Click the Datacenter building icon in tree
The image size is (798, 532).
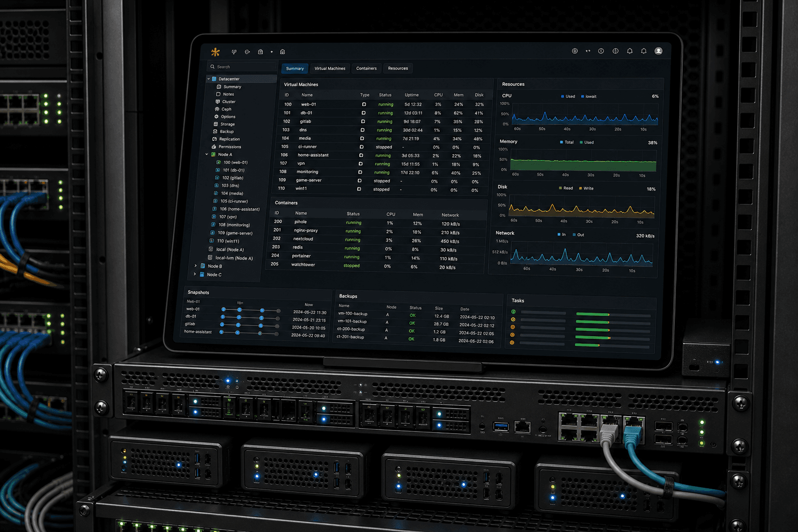point(214,79)
